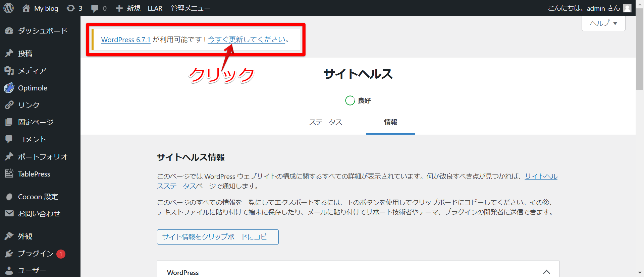The image size is (644, 277).
Task: Click the 今すぐ更新してください link
Action: pos(247,40)
